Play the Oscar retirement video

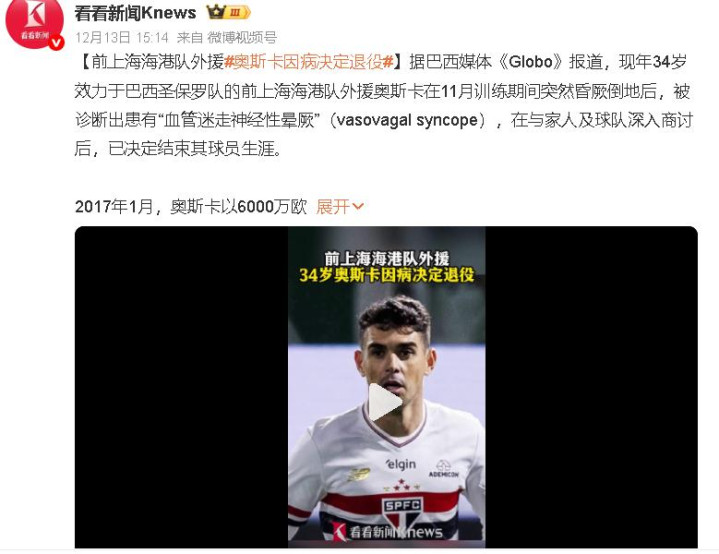tap(385, 402)
